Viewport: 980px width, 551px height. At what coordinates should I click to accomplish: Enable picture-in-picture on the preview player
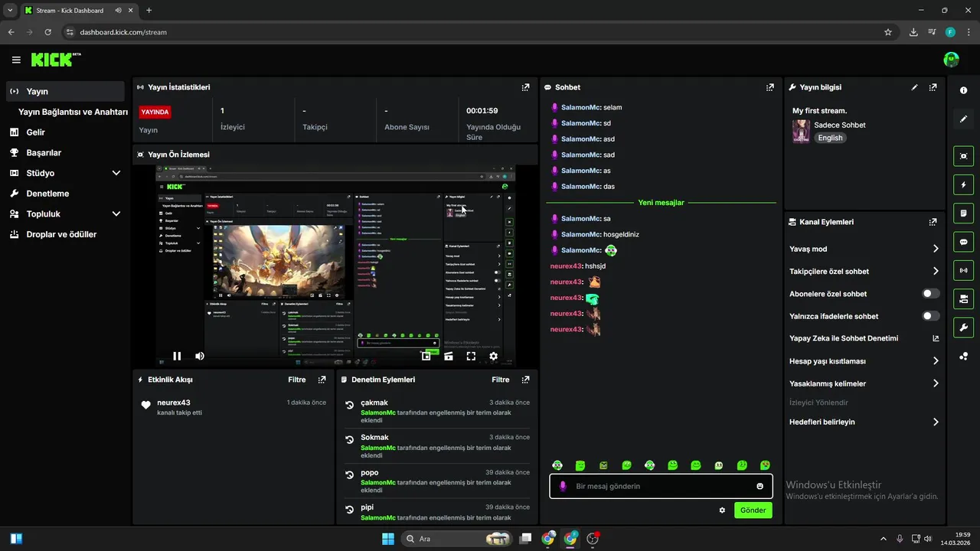(x=426, y=356)
